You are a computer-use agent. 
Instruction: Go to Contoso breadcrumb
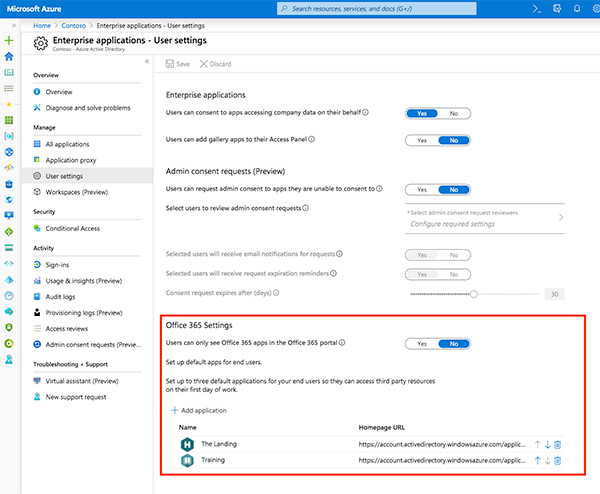coord(73,26)
